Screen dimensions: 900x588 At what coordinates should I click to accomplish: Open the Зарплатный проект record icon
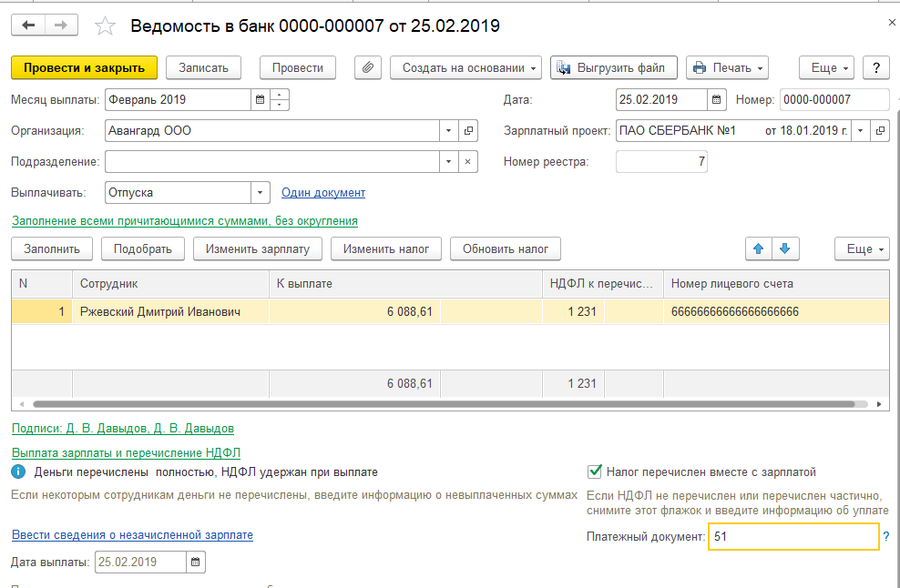[880, 131]
